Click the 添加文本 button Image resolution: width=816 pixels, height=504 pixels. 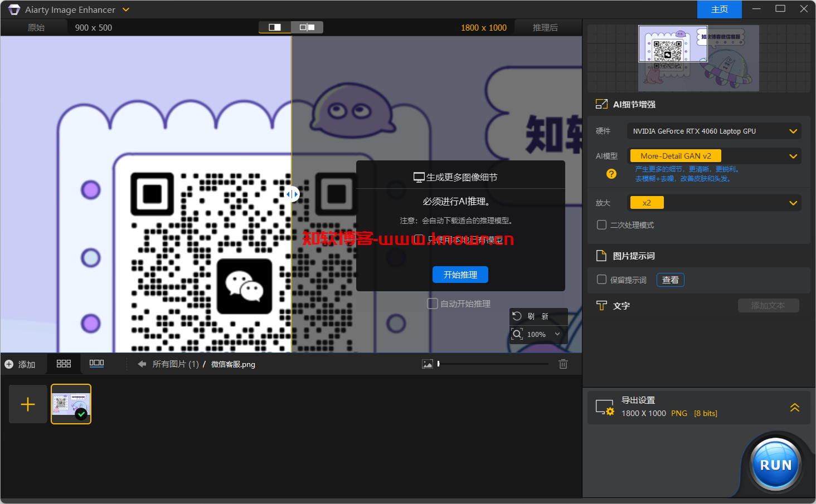(x=768, y=305)
